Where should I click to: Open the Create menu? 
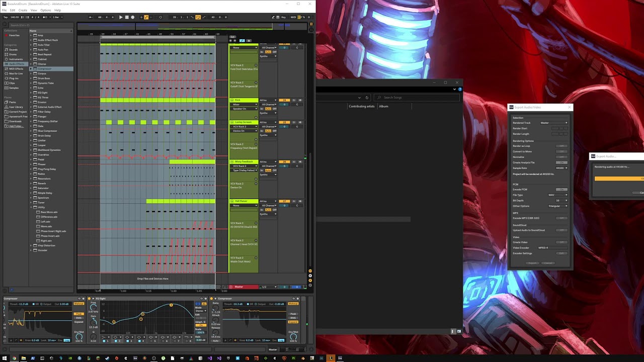click(x=23, y=10)
